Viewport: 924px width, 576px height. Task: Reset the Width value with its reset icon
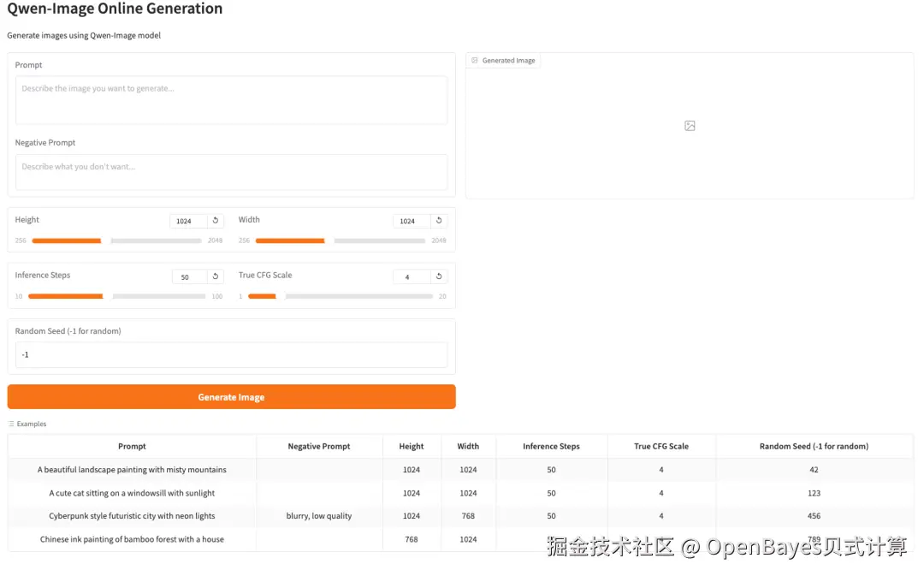click(x=438, y=221)
